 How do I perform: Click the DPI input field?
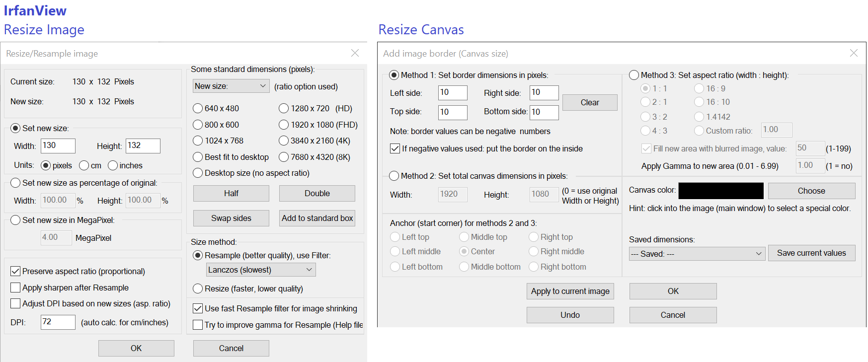(x=58, y=322)
